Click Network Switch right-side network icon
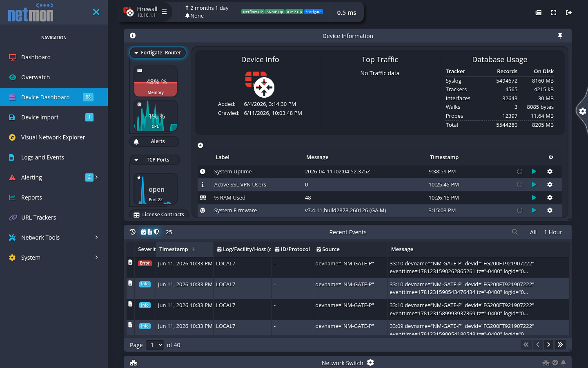The width and height of the screenshot is (588, 368). point(546,363)
